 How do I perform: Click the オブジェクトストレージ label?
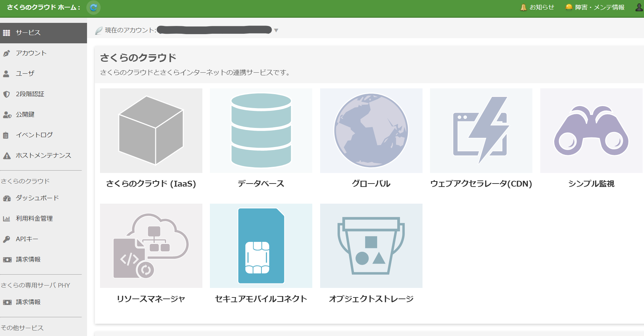tap(371, 299)
